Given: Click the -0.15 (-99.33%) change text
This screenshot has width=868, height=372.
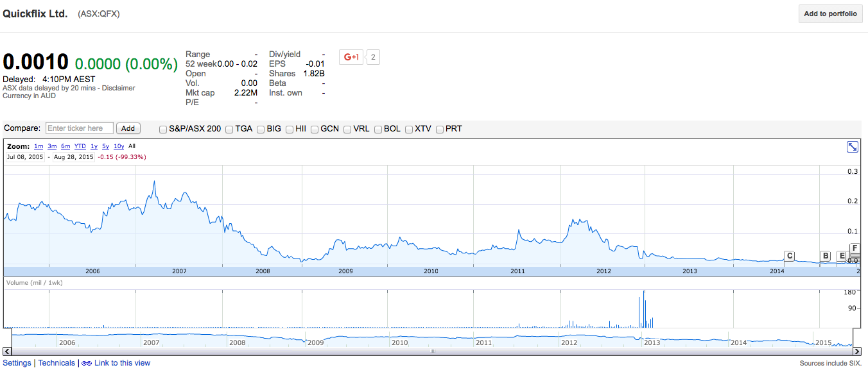Looking at the screenshot, I should pos(122,157).
